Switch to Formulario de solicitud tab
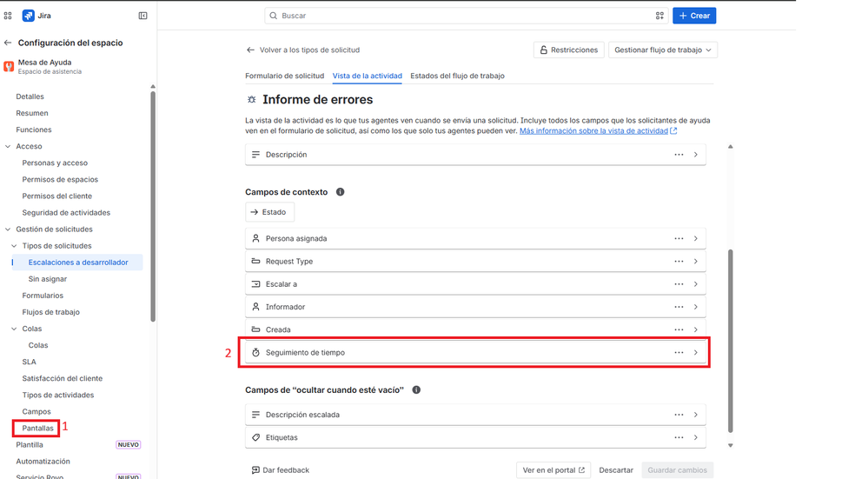The image size is (868, 479). [x=284, y=76]
